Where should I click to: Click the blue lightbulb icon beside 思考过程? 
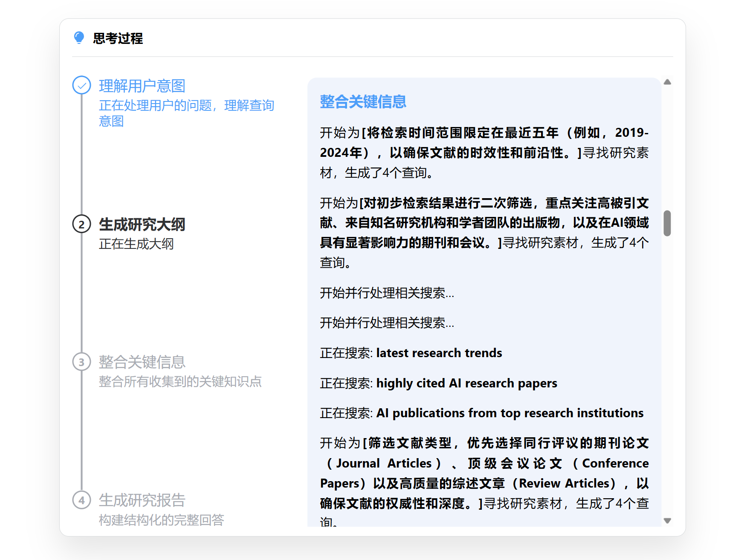point(79,38)
